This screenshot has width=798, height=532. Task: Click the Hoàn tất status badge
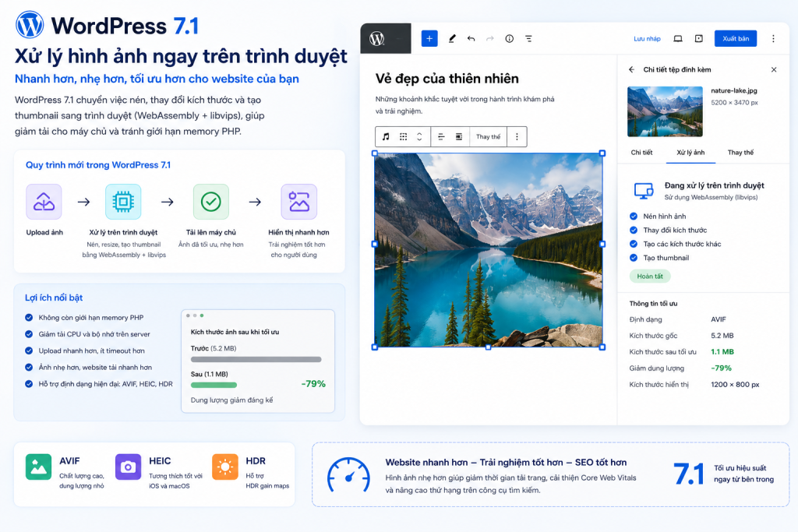point(650,277)
